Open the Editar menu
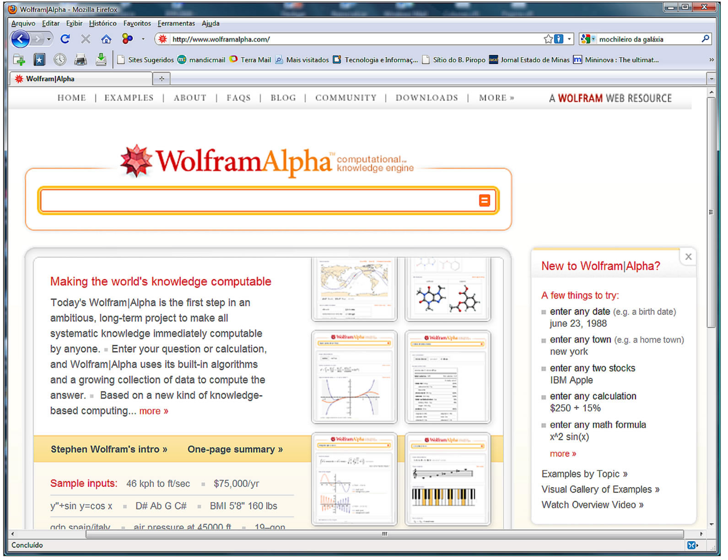This screenshot has height=560, width=728. [51, 23]
